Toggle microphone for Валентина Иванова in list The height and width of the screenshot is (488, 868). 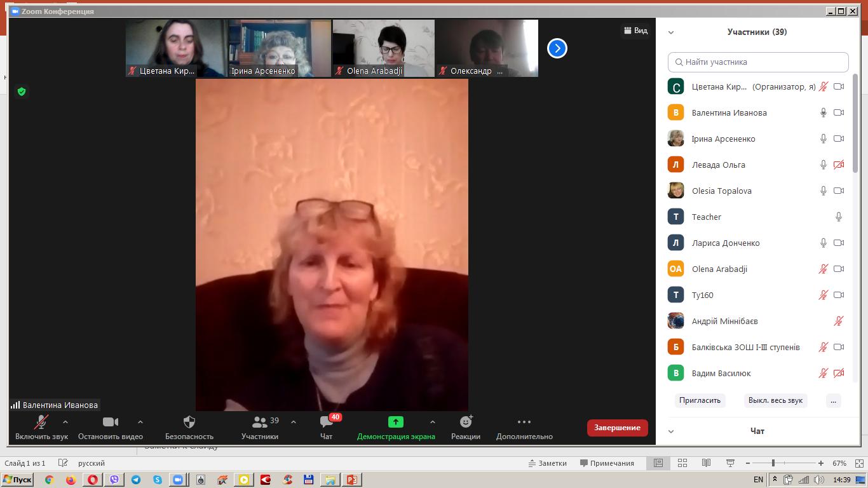coord(823,113)
